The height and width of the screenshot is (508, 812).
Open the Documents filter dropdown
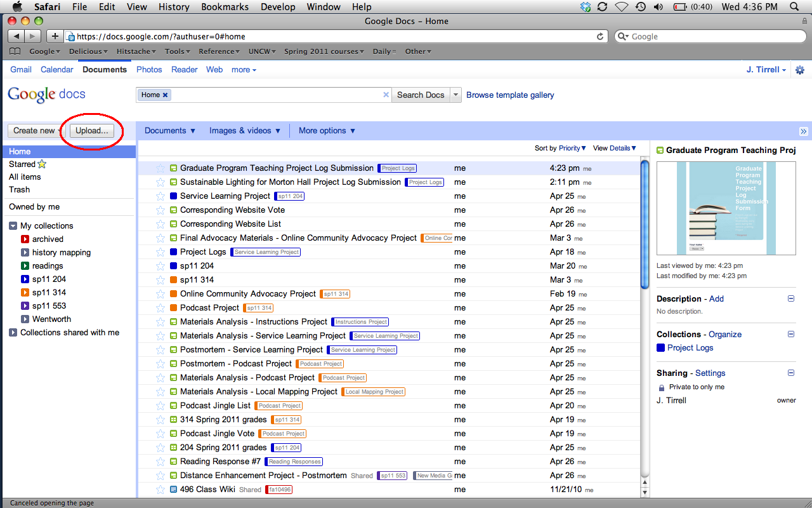tap(170, 131)
